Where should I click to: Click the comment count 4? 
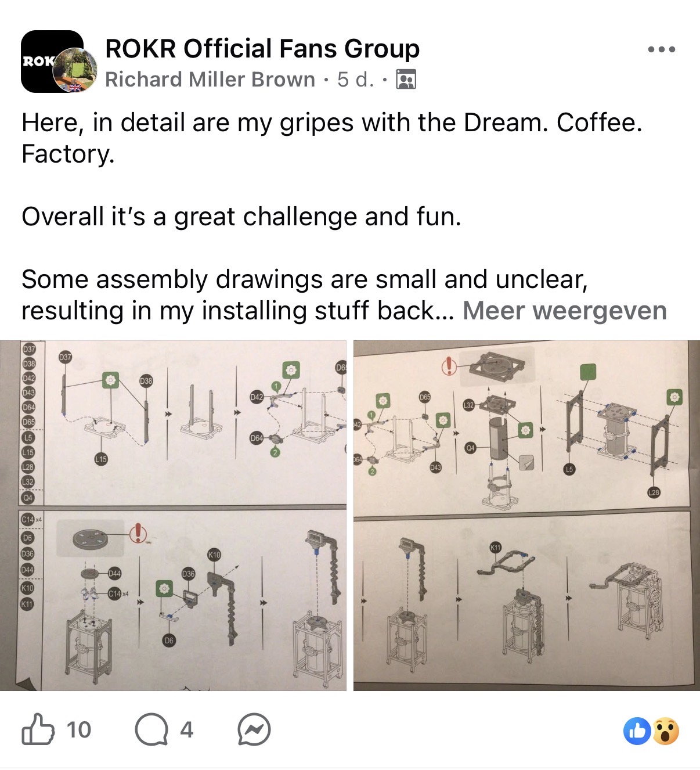(x=186, y=730)
